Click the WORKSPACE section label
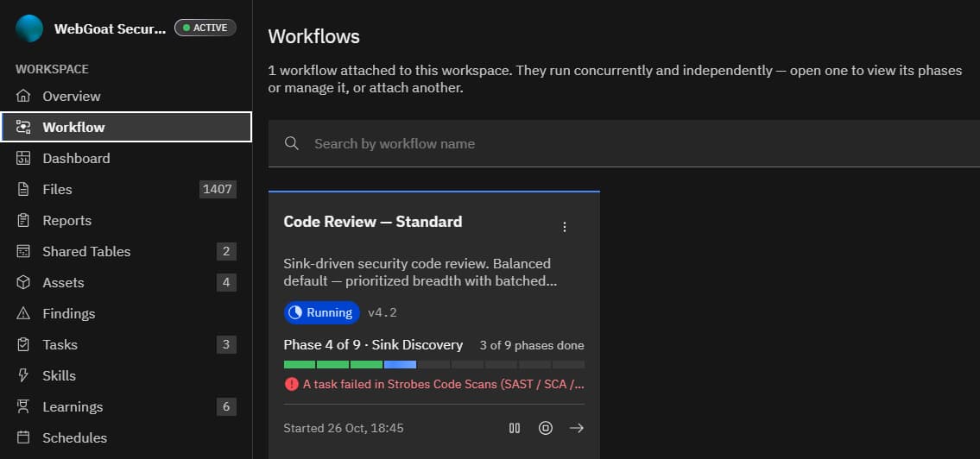The image size is (980, 459). [52, 69]
